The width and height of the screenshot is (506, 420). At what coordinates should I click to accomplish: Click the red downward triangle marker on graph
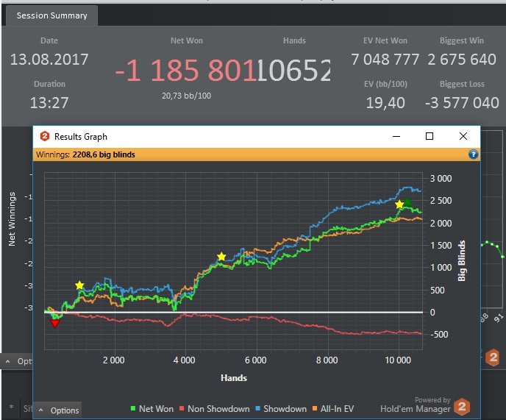click(55, 323)
